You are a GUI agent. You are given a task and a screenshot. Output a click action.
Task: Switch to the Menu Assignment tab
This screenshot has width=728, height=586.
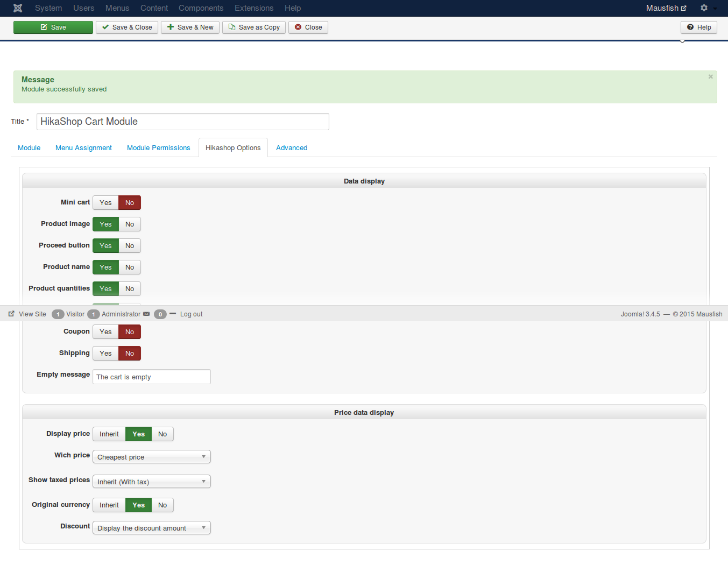[x=83, y=148]
